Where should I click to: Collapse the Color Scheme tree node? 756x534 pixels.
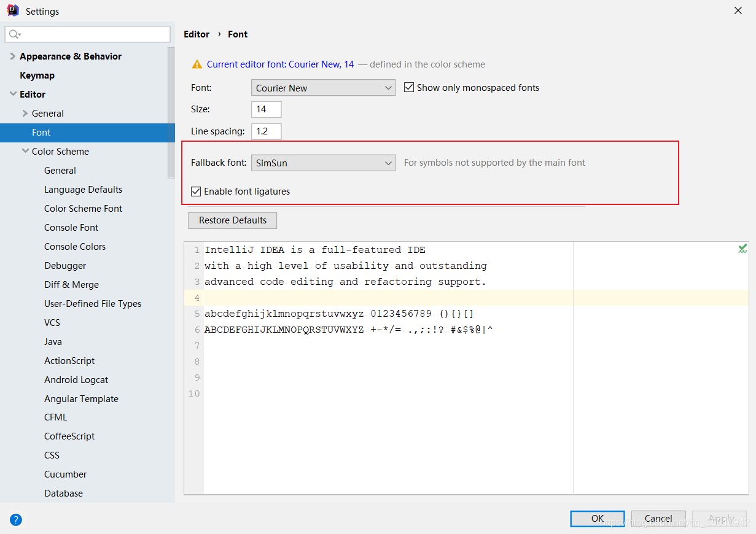coord(25,152)
